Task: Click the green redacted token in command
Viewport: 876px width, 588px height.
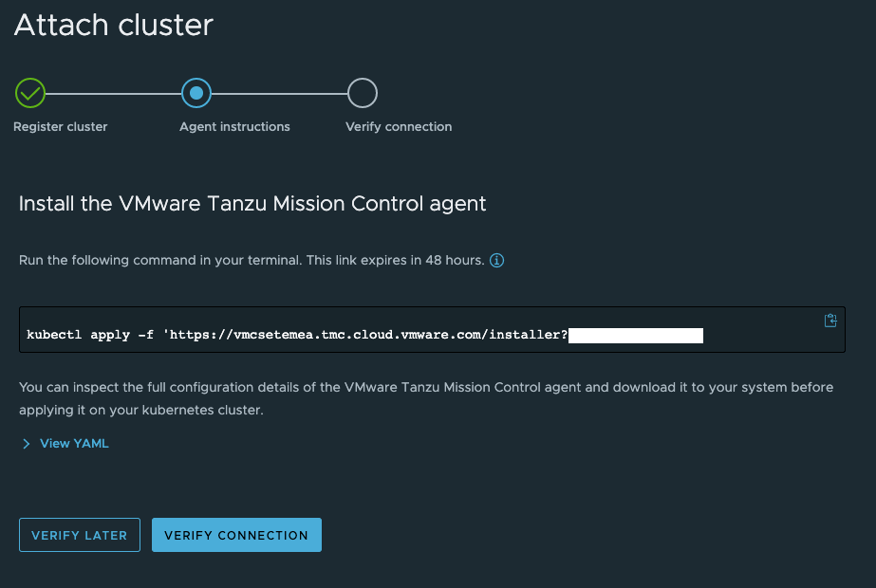Action: point(636,335)
